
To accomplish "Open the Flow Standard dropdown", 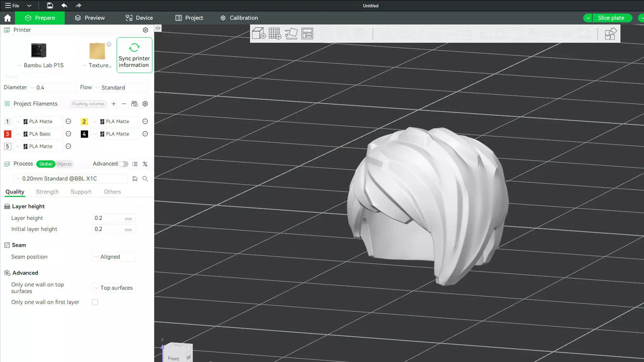I will (120, 87).
